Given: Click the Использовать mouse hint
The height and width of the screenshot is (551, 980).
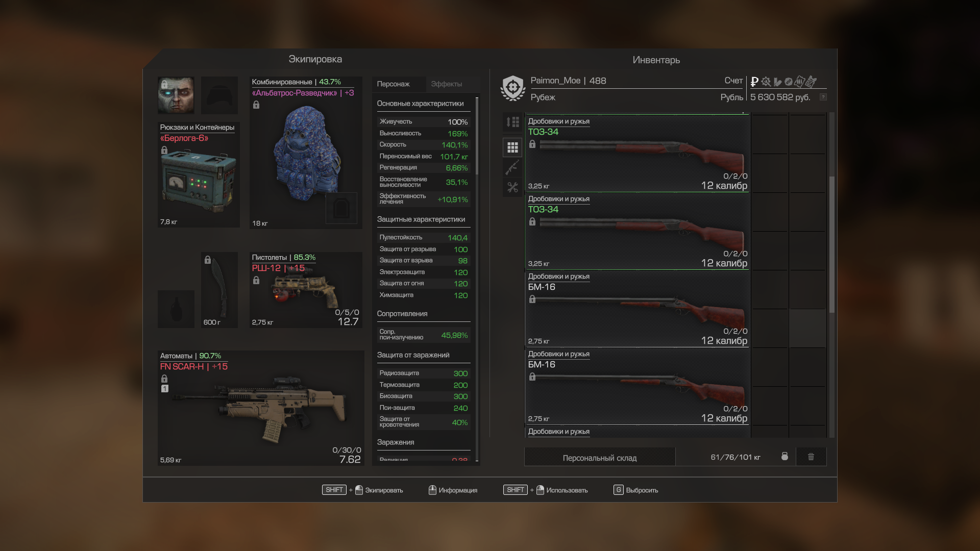Looking at the screenshot, I should 546,490.
